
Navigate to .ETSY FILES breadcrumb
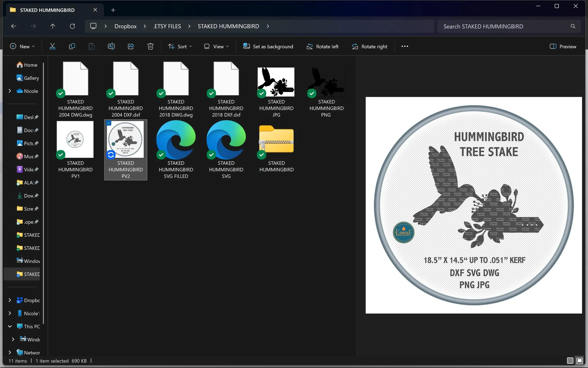pyautogui.click(x=167, y=26)
